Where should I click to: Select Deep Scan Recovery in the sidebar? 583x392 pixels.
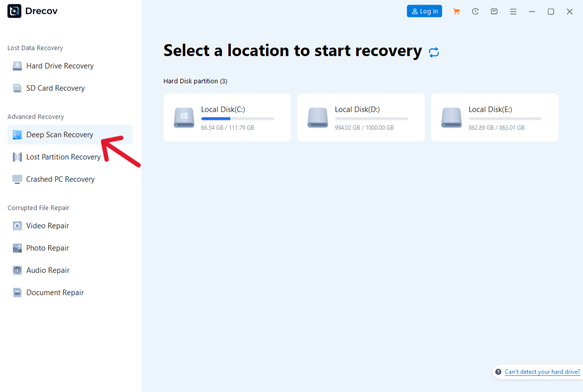click(x=59, y=134)
